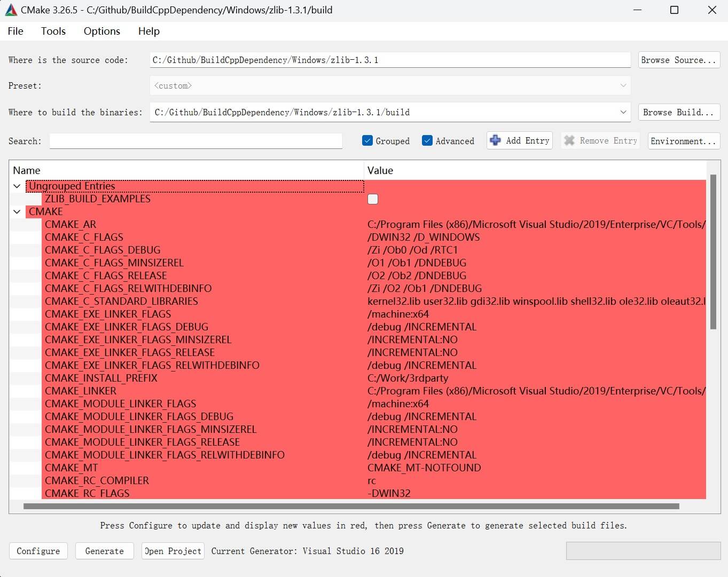Click the Value column header
This screenshot has width=728, height=577.
(535, 170)
